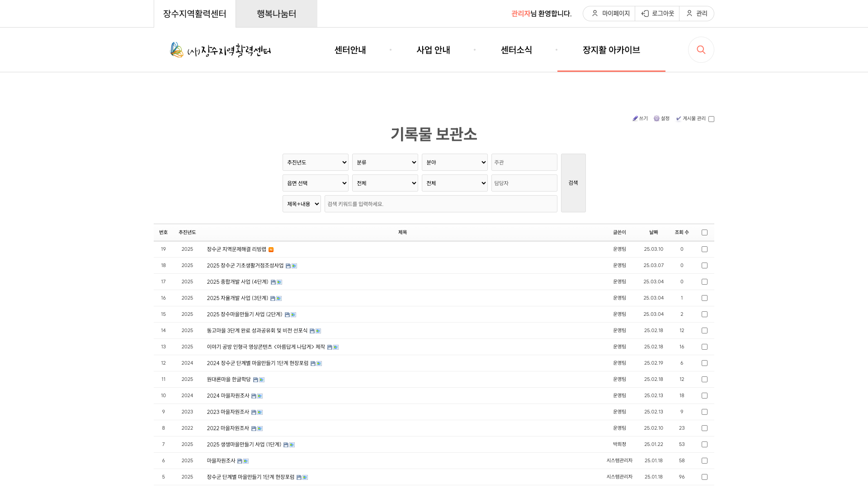Click the new 'N' badge on 장수군 지역문제해결 리빙랩
868x488 pixels.
(271, 249)
